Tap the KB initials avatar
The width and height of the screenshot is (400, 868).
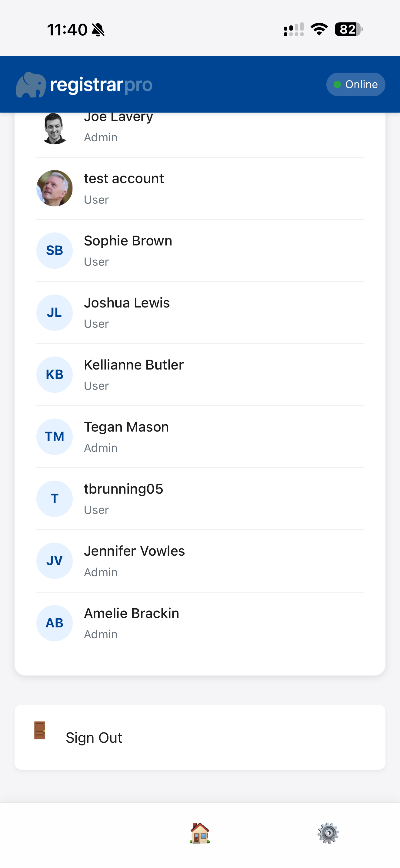[54, 374]
